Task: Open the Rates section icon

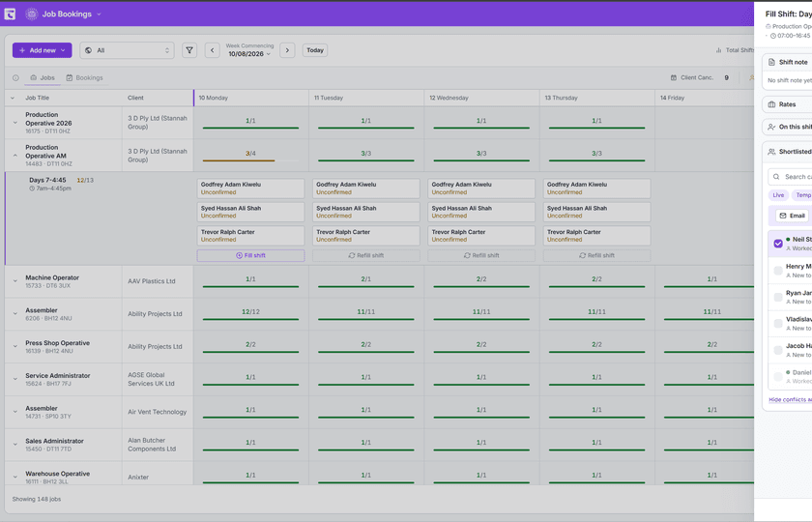Action: tap(771, 104)
